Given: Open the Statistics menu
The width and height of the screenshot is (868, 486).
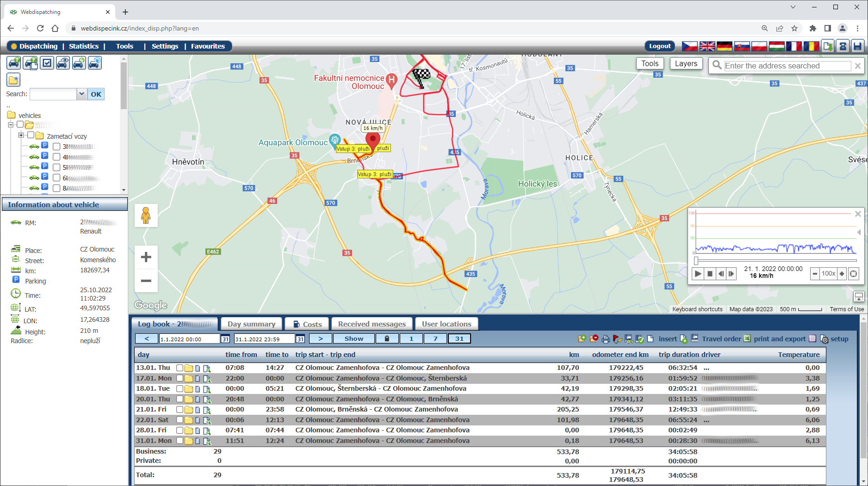Looking at the screenshot, I should [x=84, y=46].
